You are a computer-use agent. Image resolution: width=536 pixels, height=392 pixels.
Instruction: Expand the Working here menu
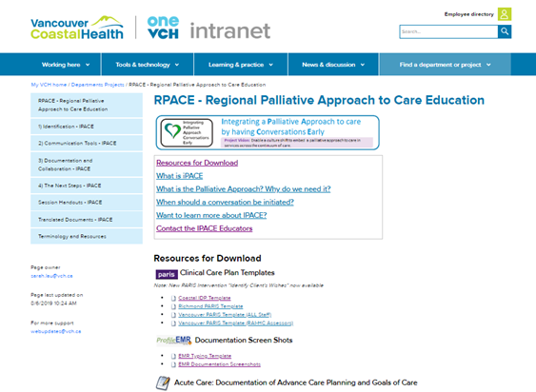[x=66, y=65]
